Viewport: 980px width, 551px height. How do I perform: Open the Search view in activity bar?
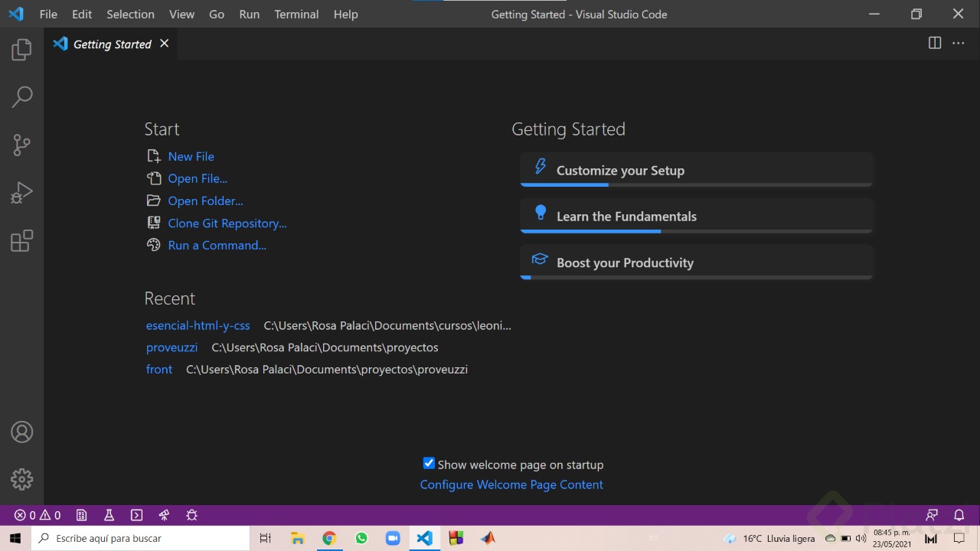tap(21, 97)
